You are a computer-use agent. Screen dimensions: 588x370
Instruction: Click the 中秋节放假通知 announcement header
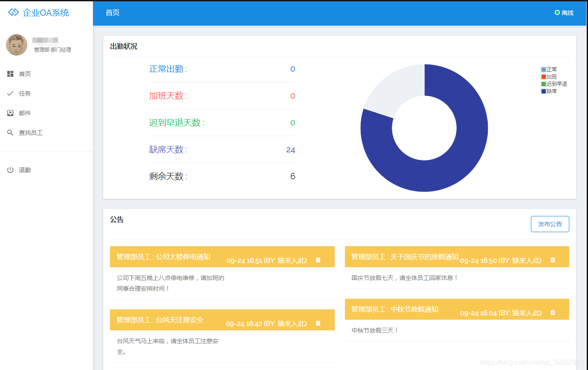coord(457,309)
